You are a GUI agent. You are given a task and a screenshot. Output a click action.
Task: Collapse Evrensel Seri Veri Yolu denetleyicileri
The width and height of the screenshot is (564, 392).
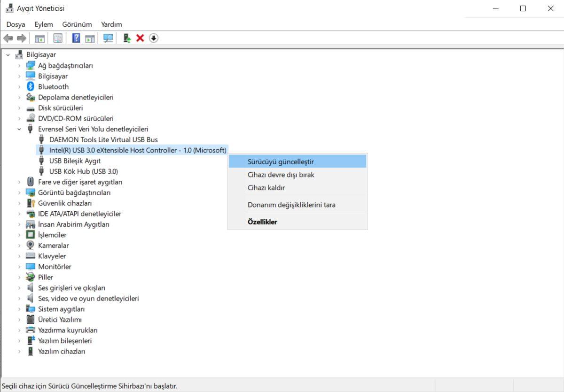[19, 129]
